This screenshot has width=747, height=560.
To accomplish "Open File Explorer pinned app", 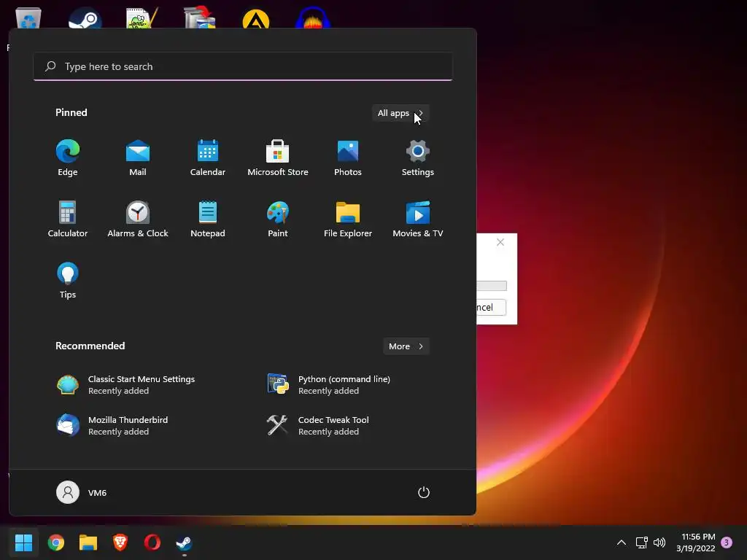I will tap(348, 219).
